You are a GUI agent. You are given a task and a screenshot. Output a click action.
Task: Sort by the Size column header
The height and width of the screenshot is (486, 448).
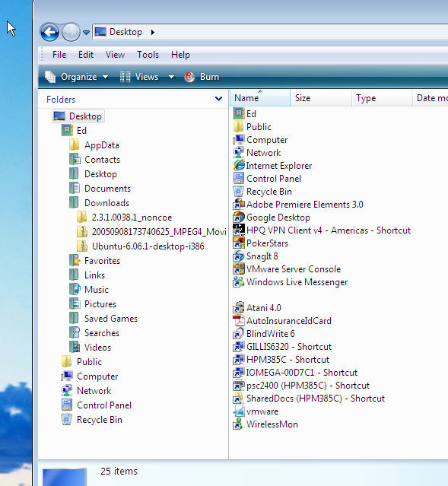click(x=321, y=98)
